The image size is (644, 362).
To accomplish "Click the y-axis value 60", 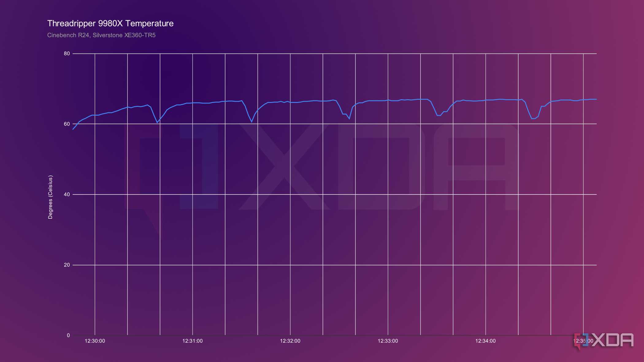I will [67, 124].
